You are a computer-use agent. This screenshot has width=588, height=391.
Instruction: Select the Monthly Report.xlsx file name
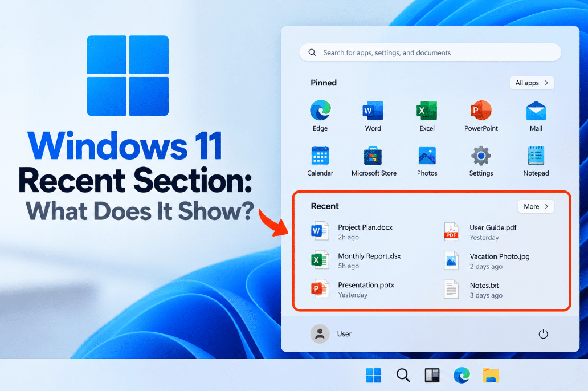pos(369,256)
